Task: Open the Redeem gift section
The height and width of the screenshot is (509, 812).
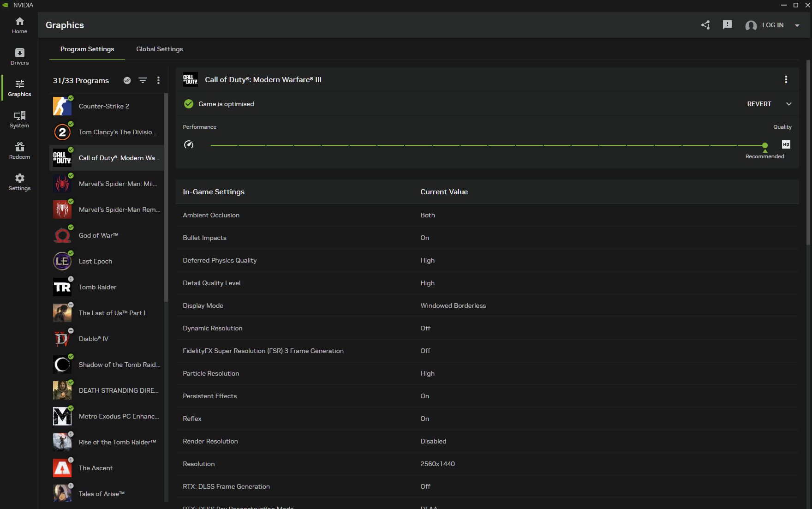Action: click(19, 151)
